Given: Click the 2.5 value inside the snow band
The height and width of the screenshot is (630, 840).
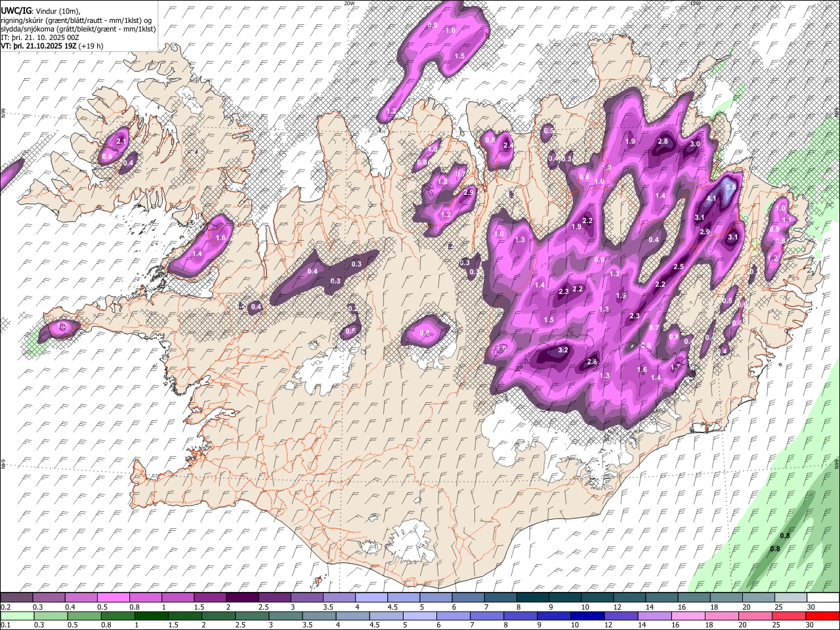Looking at the screenshot, I should tap(679, 267).
